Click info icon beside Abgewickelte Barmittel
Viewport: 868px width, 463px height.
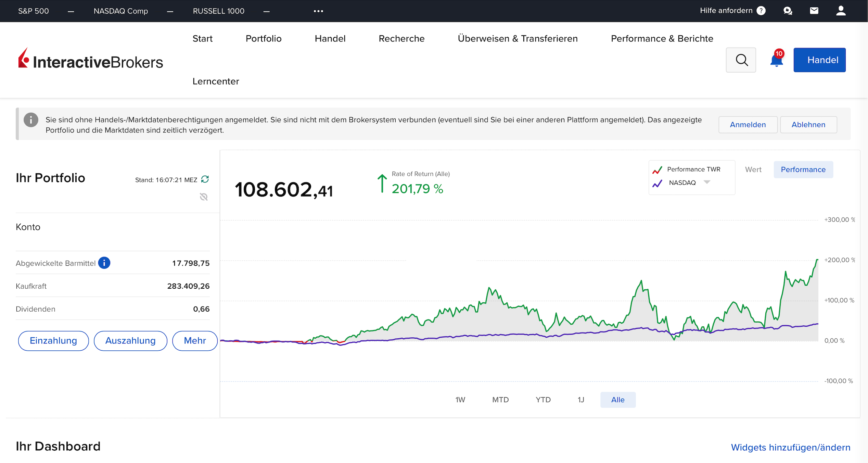tap(104, 263)
